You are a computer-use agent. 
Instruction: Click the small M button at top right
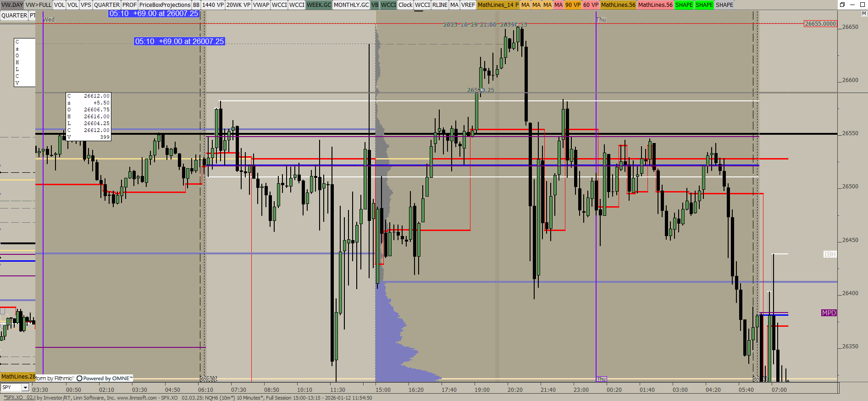864,14
